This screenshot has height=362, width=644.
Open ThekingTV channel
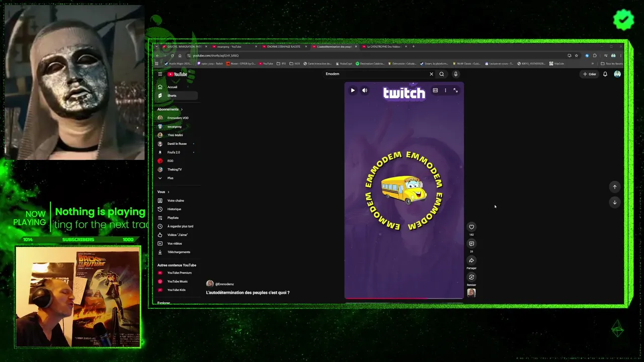tap(177, 169)
